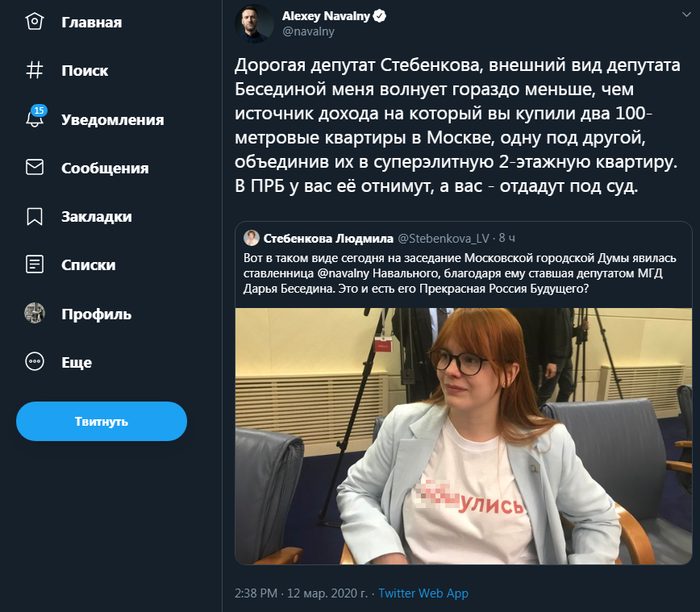Open the @Stebenkova_LV handle in quoted tweet
This screenshot has height=612, width=700.
pos(444,239)
